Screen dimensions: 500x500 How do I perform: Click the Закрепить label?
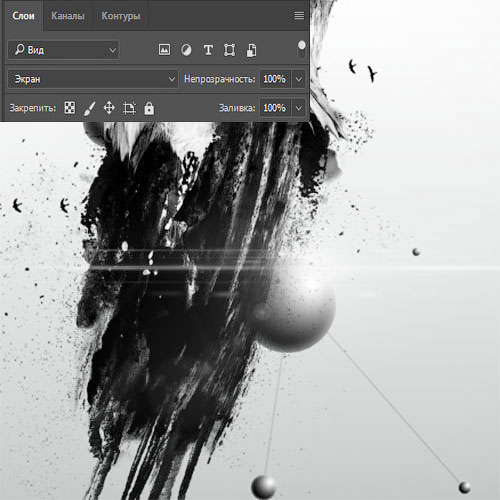[x=32, y=108]
